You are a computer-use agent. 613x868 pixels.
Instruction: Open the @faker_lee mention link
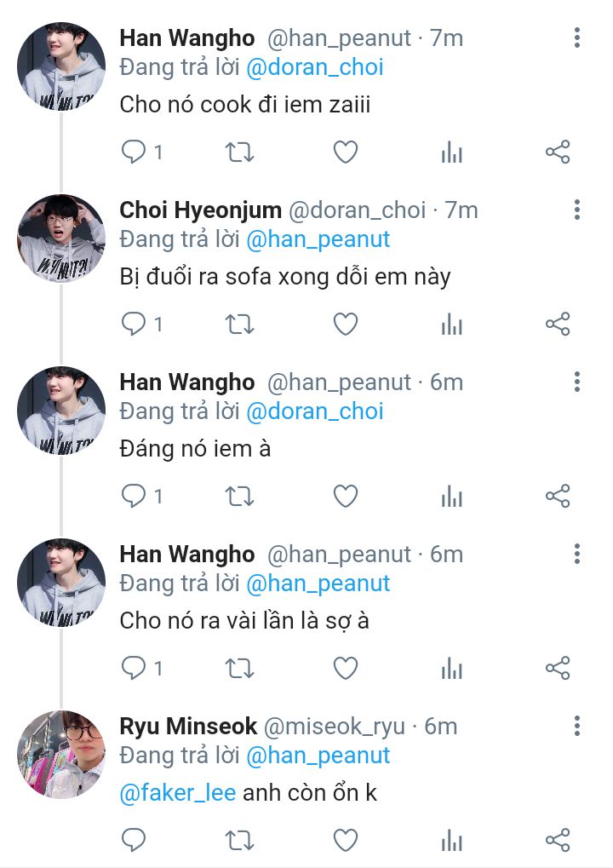click(177, 792)
